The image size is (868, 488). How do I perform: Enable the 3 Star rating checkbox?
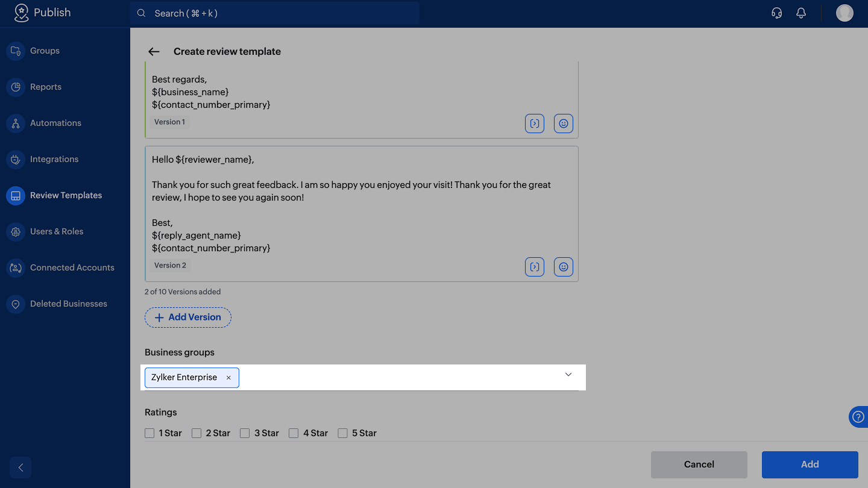[x=245, y=433]
